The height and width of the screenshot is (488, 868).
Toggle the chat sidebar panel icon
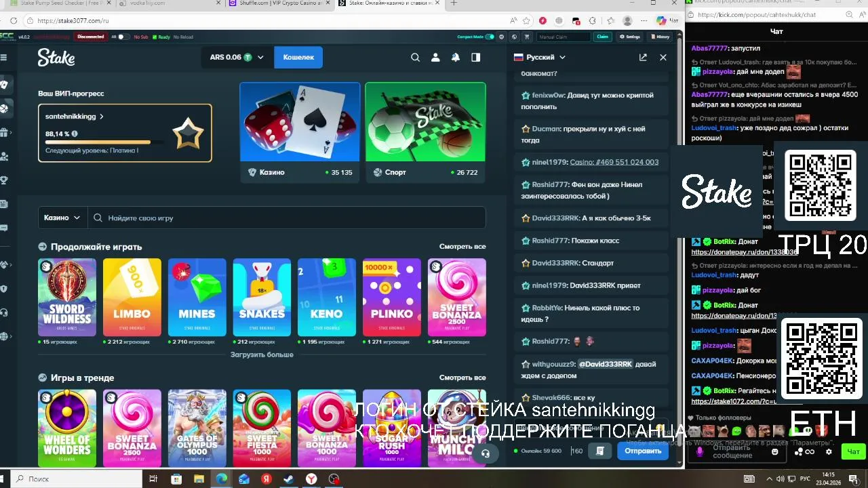click(476, 58)
